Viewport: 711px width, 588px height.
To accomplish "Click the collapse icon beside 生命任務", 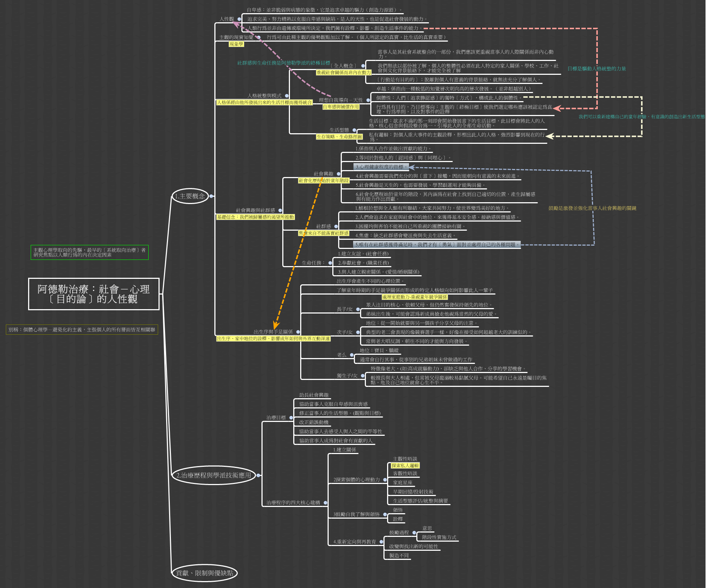I will (x=330, y=263).
